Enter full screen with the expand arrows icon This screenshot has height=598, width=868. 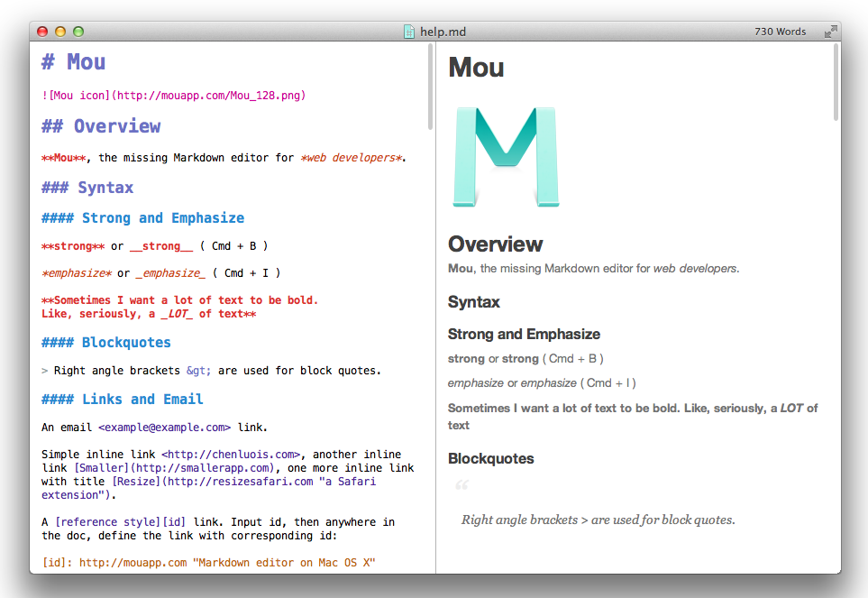pyautogui.click(x=830, y=32)
